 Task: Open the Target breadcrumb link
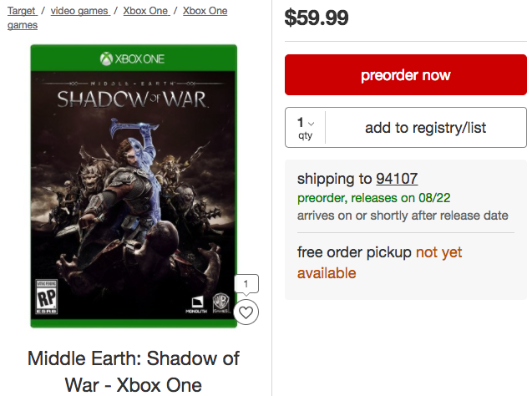point(22,11)
